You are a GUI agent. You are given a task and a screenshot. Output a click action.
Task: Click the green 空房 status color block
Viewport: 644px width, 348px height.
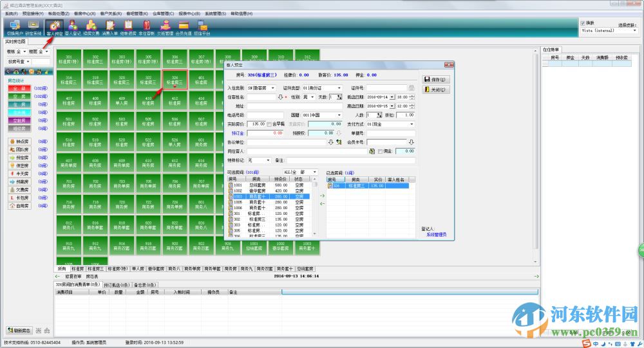click(19, 96)
